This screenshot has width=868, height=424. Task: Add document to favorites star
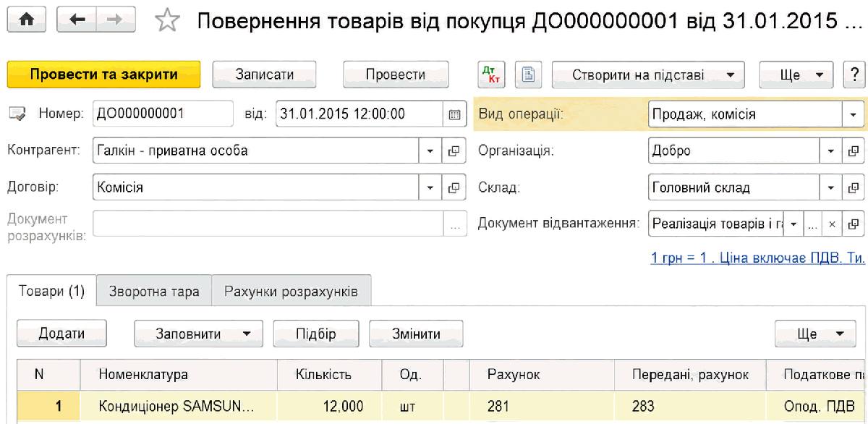coord(168,21)
